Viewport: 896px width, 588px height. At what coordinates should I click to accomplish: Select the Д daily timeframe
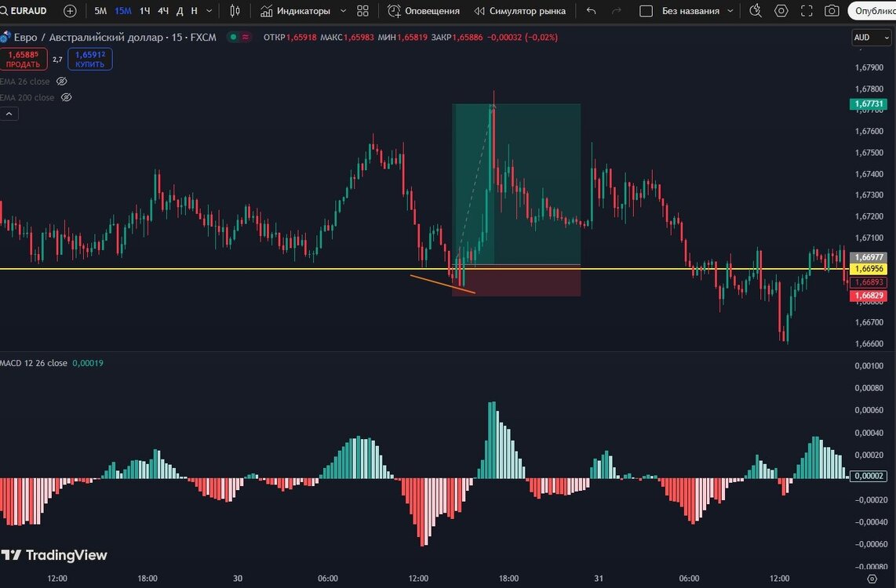pos(180,11)
